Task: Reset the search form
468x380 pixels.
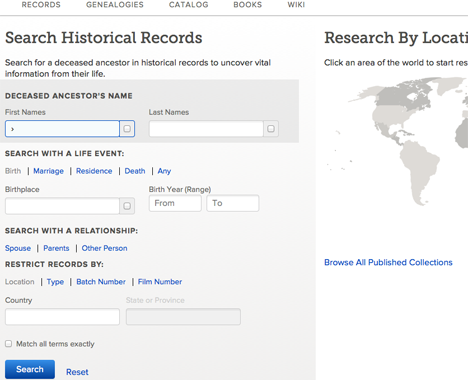Action: click(77, 372)
